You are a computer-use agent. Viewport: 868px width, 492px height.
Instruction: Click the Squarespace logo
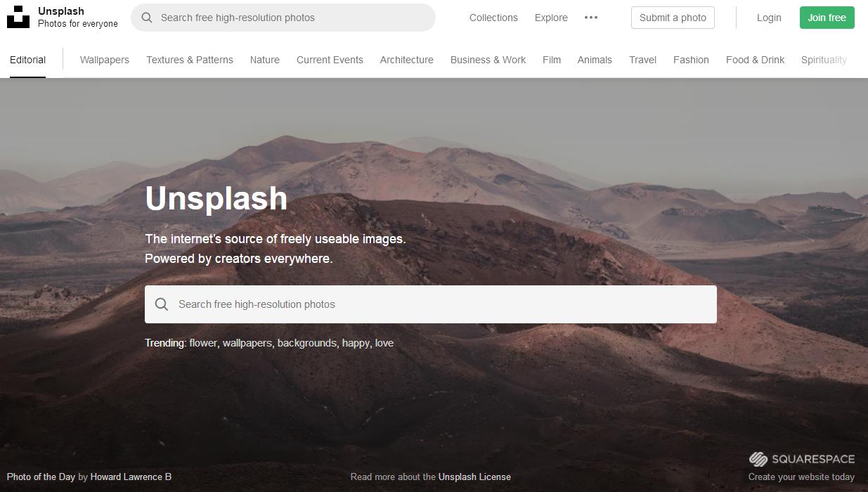click(x=802, y=459)
